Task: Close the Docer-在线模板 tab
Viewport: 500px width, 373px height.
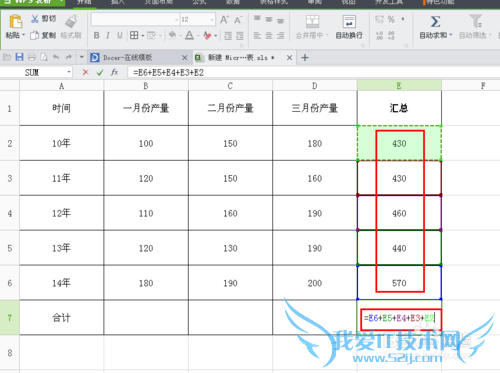Action: [x=184, y=58]
